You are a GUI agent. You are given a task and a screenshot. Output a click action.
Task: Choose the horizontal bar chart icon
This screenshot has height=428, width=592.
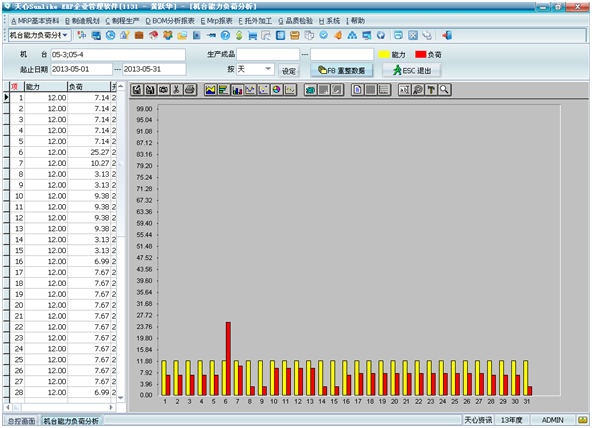pyautogui.click(x=224, y=90)
